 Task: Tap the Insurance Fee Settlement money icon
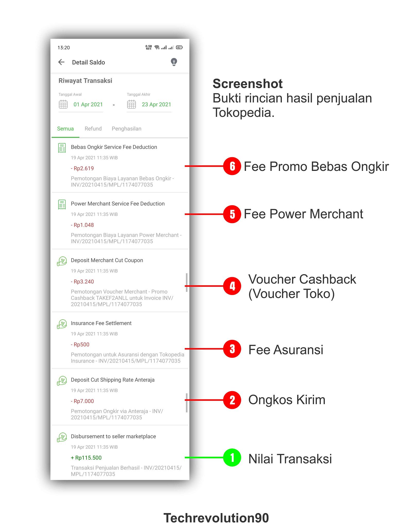(x=62, y=324)
